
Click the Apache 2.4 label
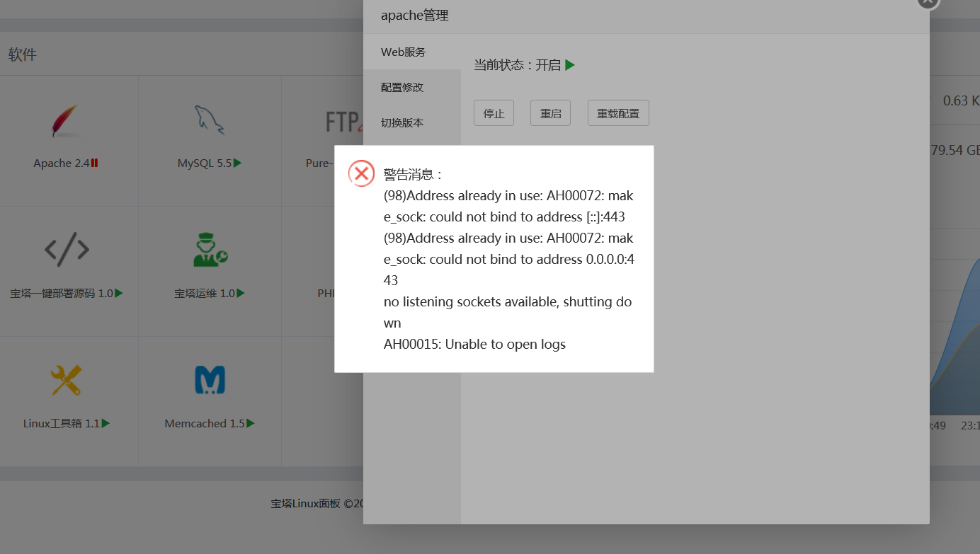(62, 163)
